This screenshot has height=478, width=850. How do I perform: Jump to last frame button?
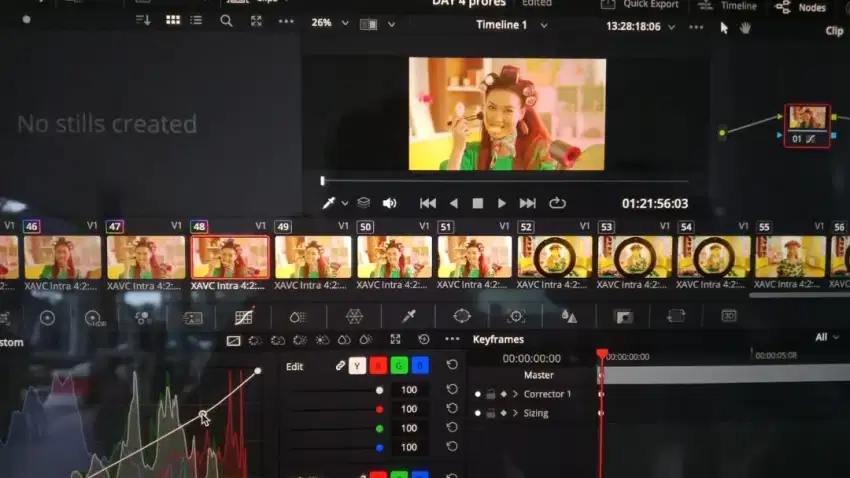coord(527,203)
